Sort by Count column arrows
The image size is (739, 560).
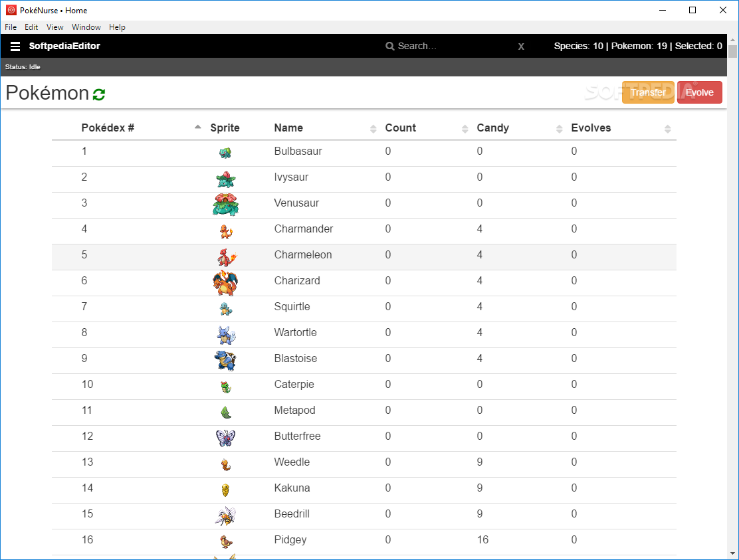tap(465, 129)
